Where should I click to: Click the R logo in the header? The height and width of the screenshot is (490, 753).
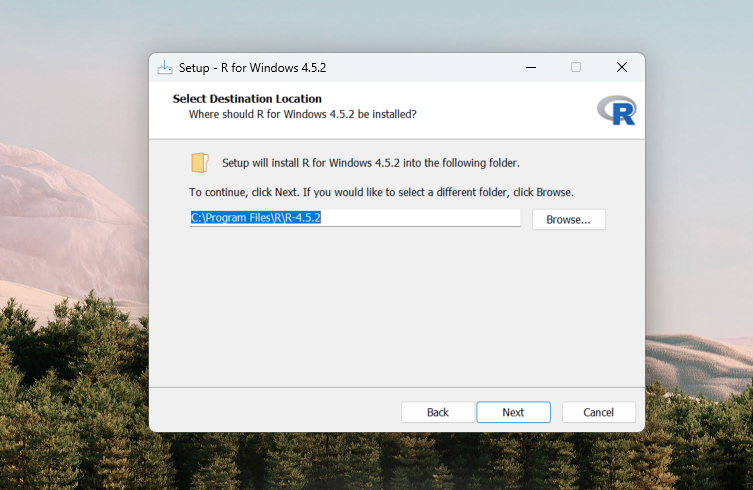616,110
